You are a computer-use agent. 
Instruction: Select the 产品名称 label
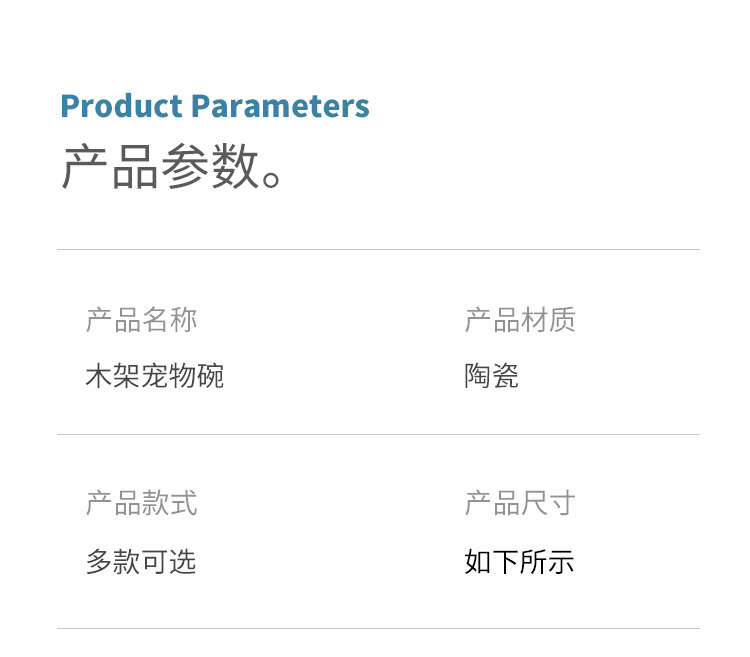click(x=141, y=320)
